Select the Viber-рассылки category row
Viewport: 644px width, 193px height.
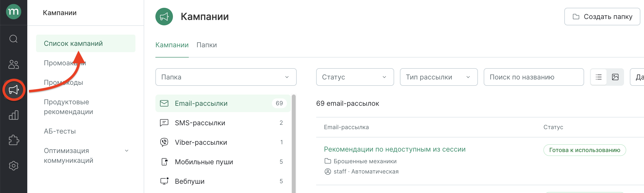[x=223, y=142]
